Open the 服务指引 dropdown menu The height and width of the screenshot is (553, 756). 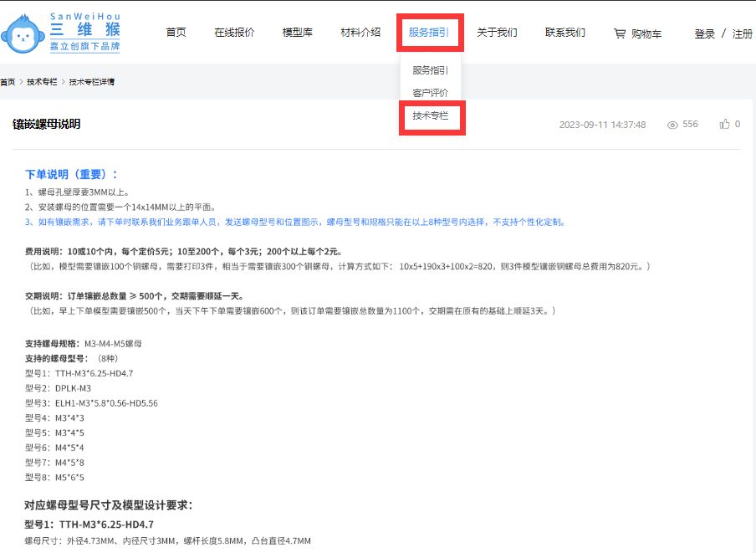429,32
